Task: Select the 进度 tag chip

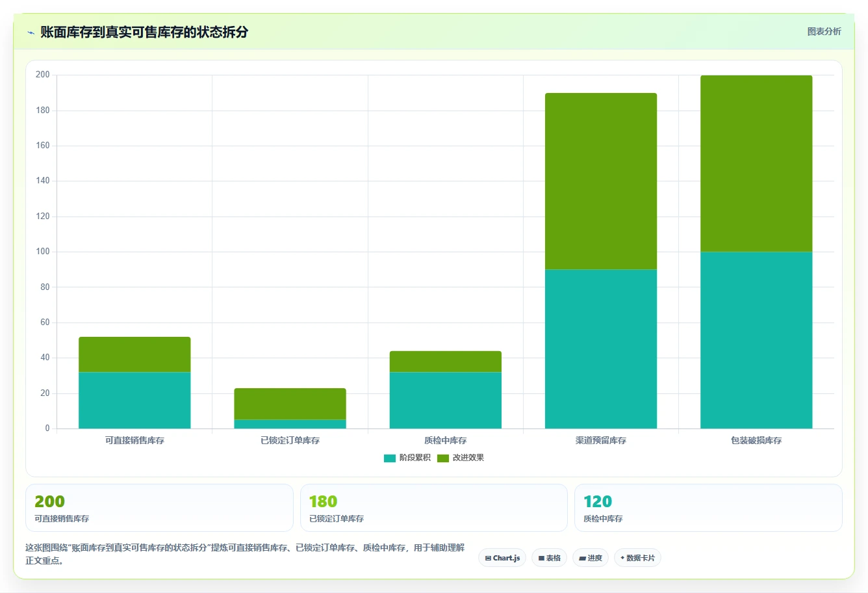Action: pyautogui.click(x=590, y=558)
